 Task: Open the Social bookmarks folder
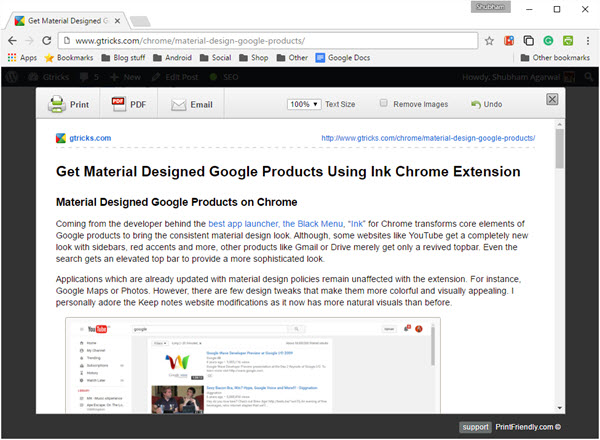[215, 58]
